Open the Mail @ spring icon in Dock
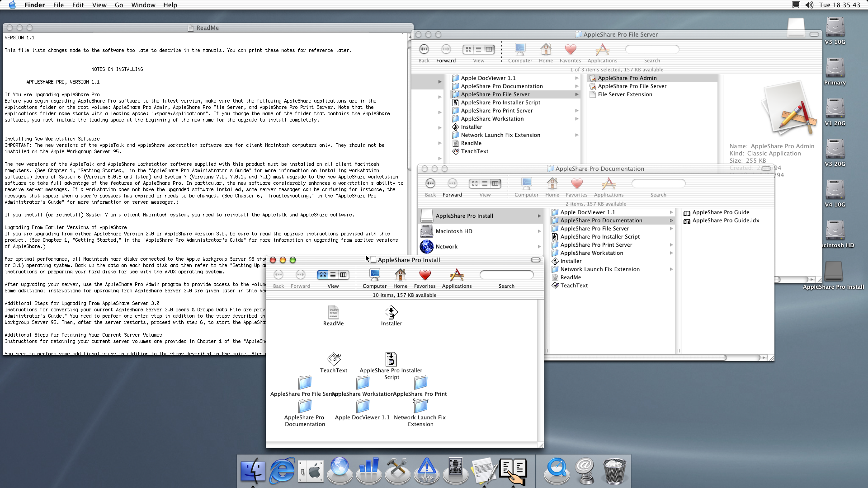This screenshot has width=868, height=488. [x=585, y=471]
